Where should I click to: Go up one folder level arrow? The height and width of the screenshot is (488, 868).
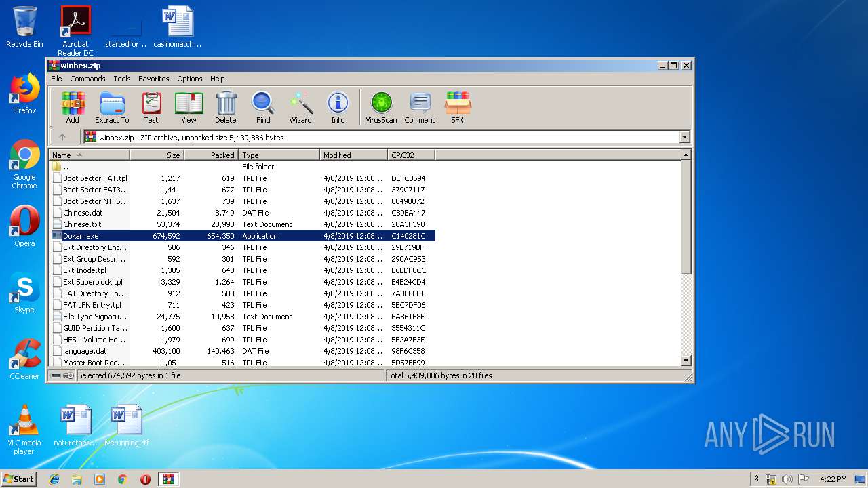click(62, 137)
